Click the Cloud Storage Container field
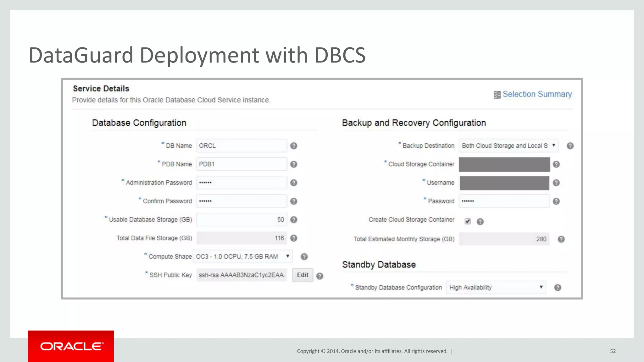The image size is (644, 362). tap(504, 164)
